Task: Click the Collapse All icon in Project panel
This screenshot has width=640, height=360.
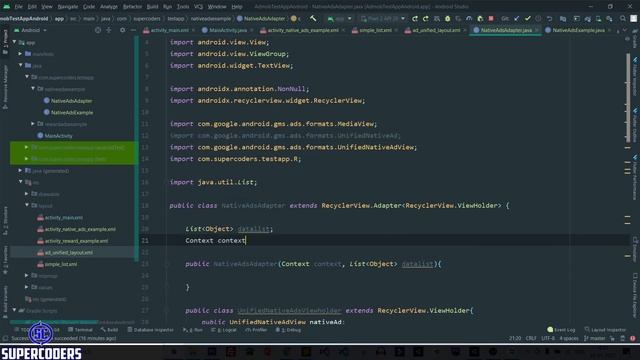Action: [109, 30]
